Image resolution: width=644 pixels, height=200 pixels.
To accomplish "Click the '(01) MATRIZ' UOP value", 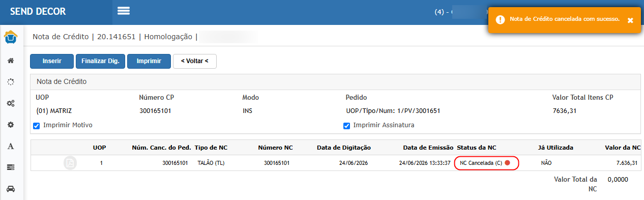I will coord(54,110).
